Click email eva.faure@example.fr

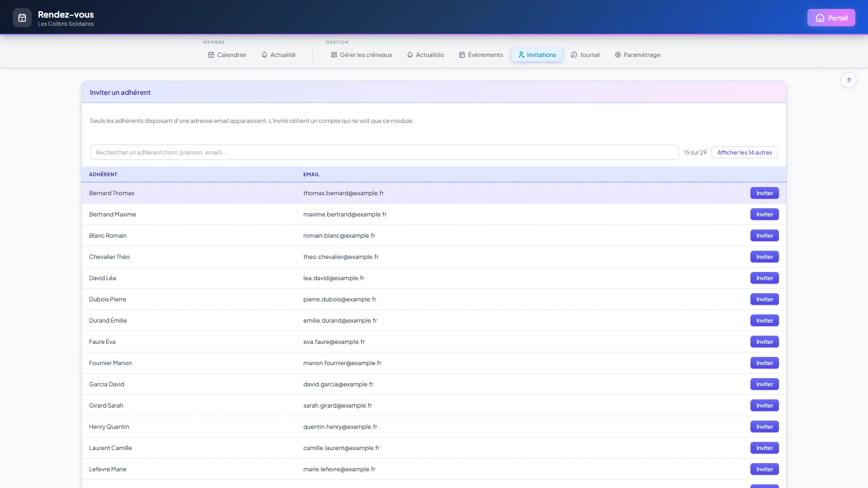pos(334,342)
